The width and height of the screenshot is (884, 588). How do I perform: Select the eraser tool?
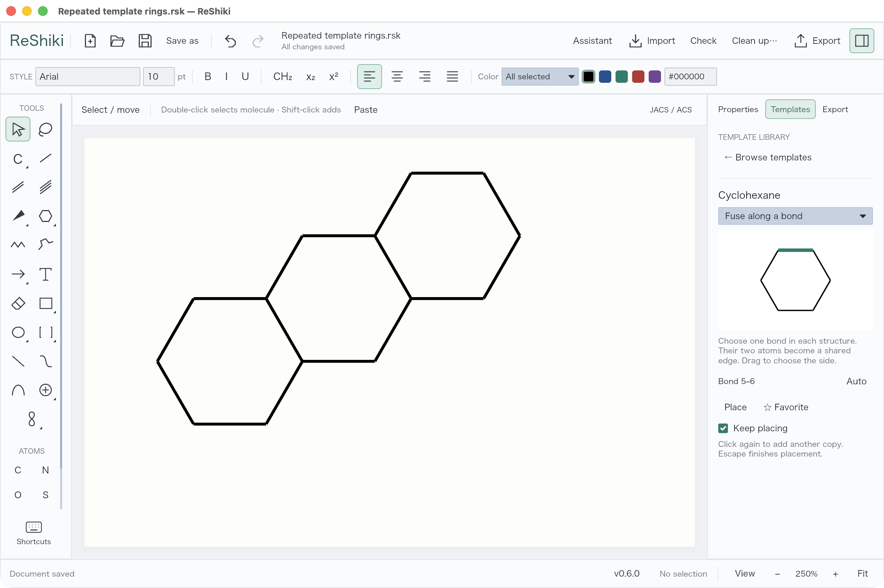tap(18, 303)
